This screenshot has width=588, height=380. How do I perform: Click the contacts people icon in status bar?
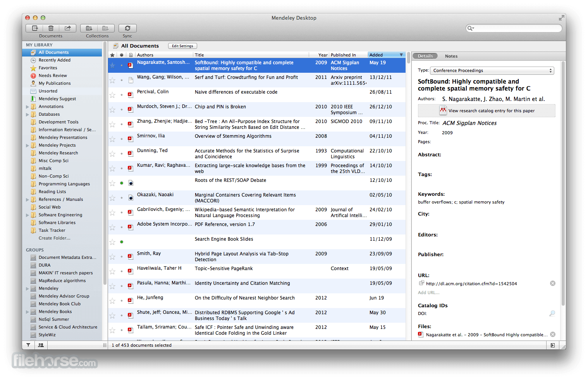tap(41, 345)
